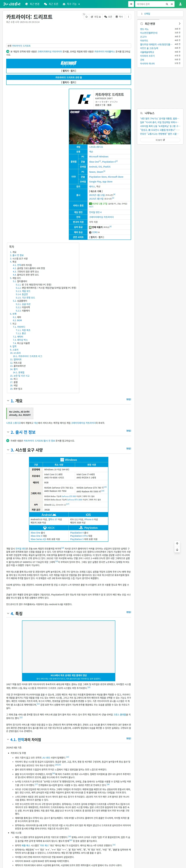This screenshot has width=186, height=868.
Task: Collapse the 4.1 전작과의 차이점 section chevron
Action: pos(8,740)
